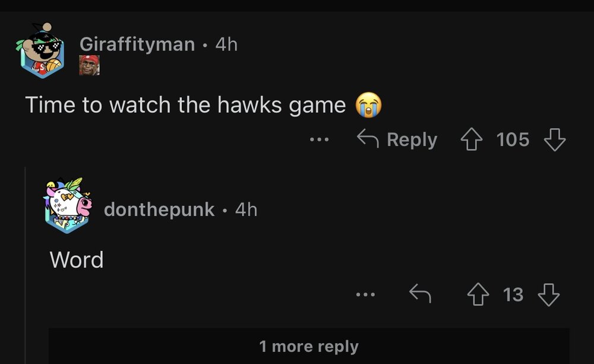The image size is (594, 364).
Task: Open more options menu on donthepunk's reply
Action: coord(366,294)
